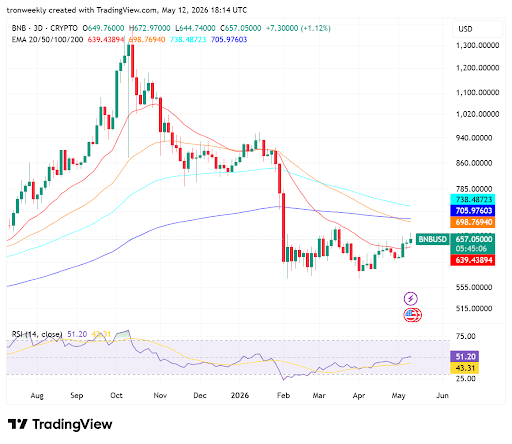Click the Apr label on time axis
512x444 pixels.
point(359,396)
